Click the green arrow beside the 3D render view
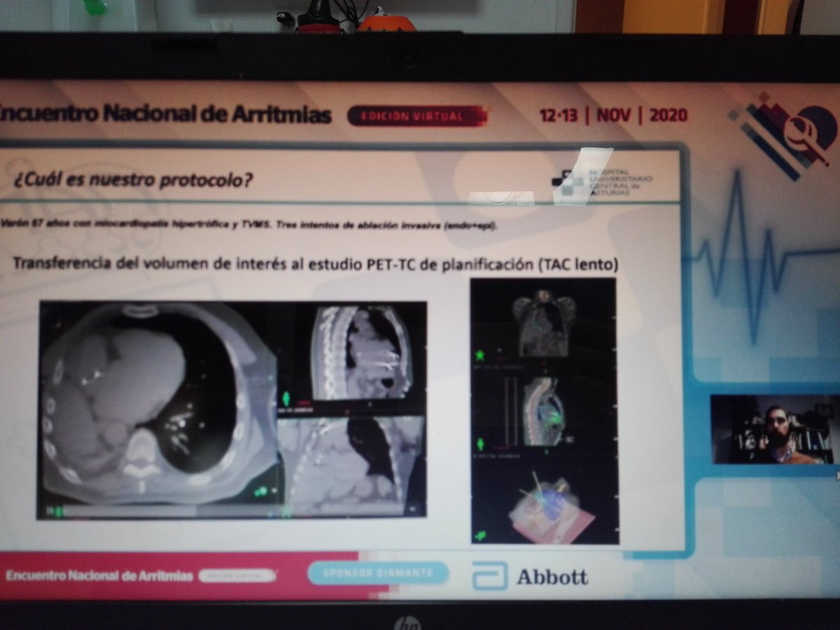The height and width of the screenshot is (630, 840). 480,533
